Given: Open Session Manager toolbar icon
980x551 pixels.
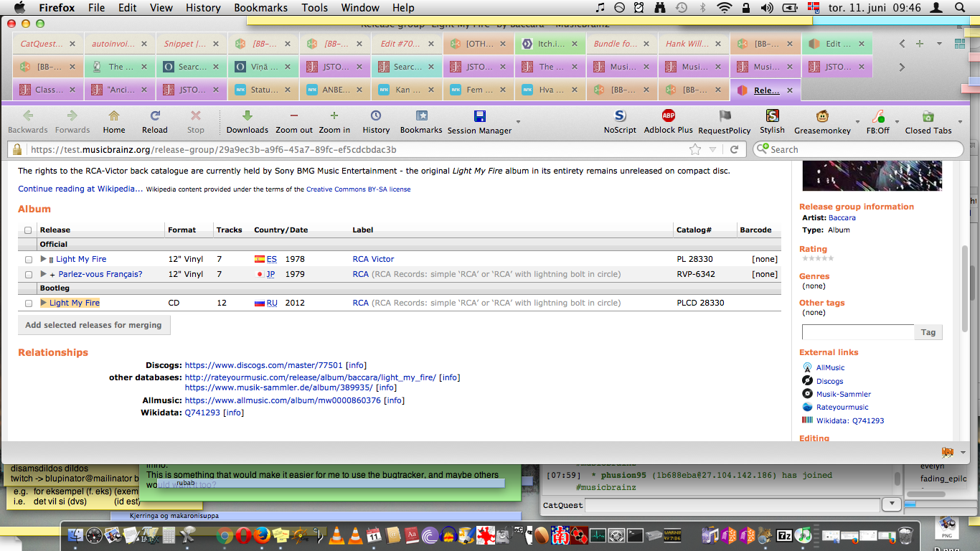Looking at the screenshot, I should click(x=479, y=116).
